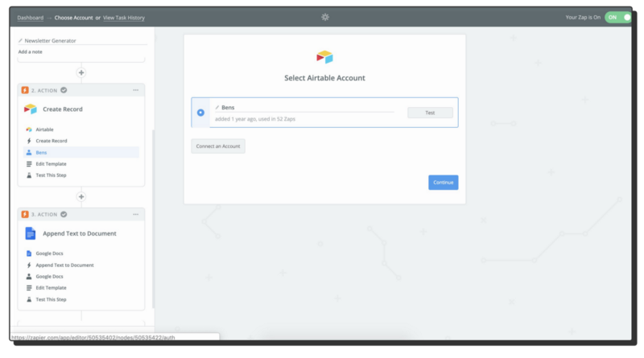
Task: Edit the Bens account name field
Action: (x=304, y=108)
